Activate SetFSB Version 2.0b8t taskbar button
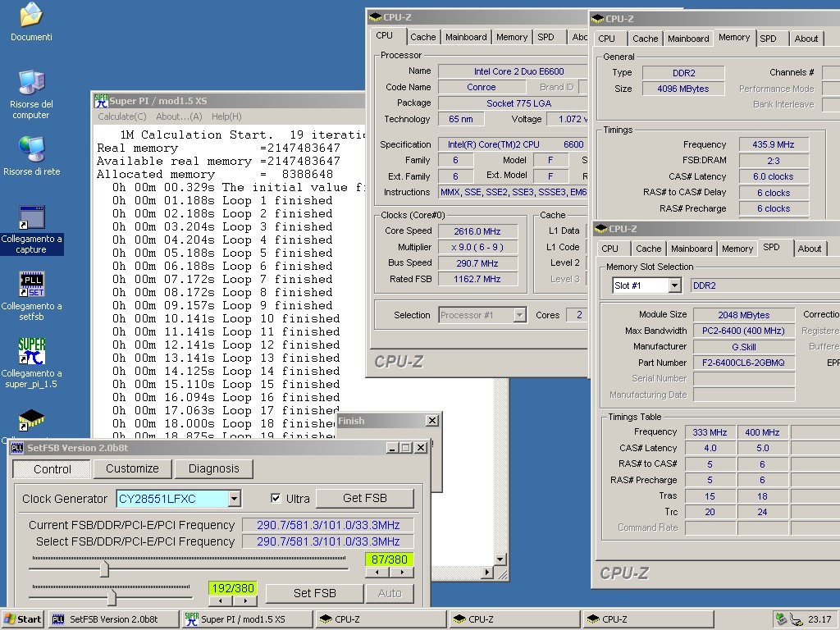 [x=113, y=619]
